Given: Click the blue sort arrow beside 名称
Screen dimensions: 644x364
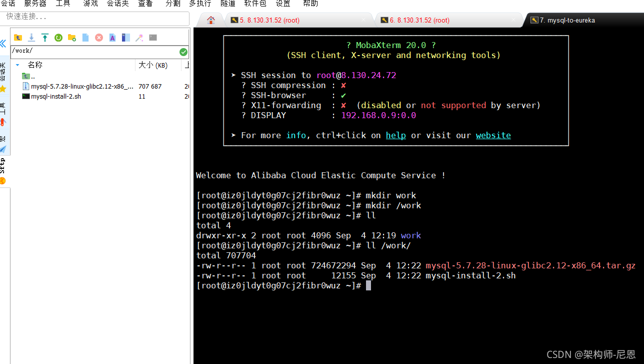Looking at the screenshot, I should (x=18, y=65).
